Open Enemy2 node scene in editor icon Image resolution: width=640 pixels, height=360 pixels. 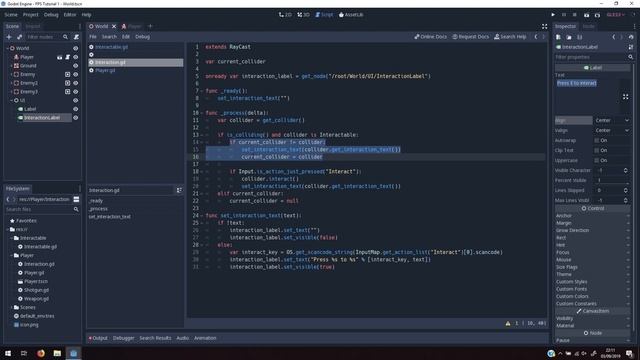pyautogui.click(x=68, y=83)
